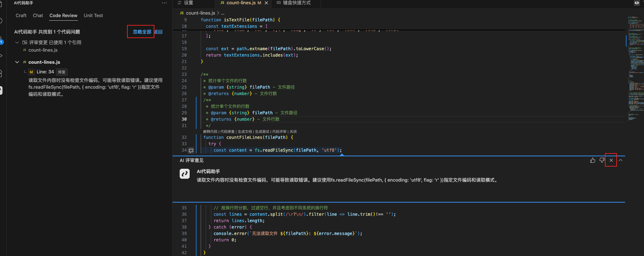Close the count-lines.js editor tab

[x=266, y=3]
